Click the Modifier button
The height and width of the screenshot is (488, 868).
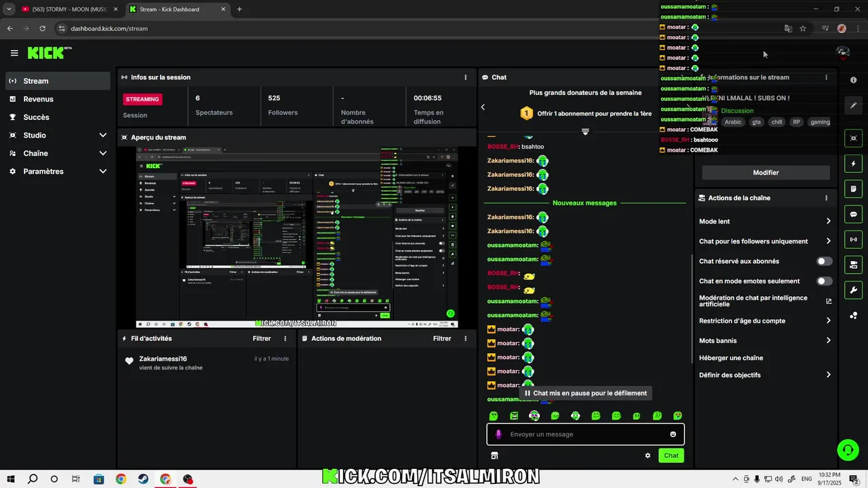(x=766, y=173)
